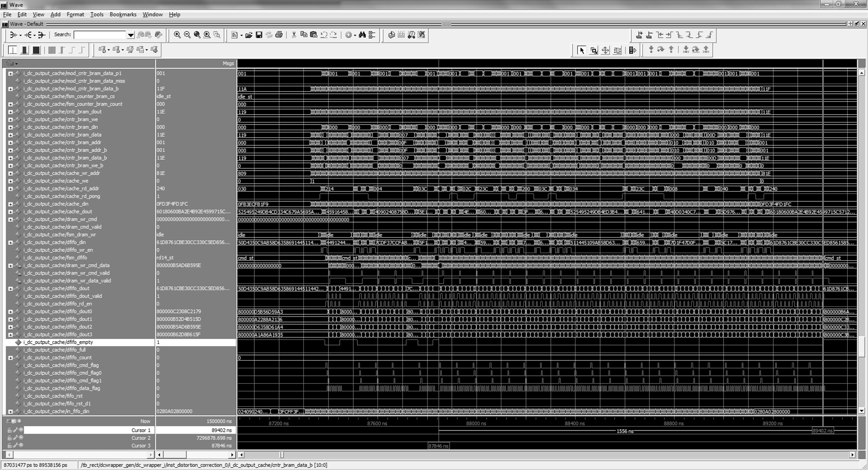
Task: Select the arrow Select Mode tool
Action: click(582, 50)
